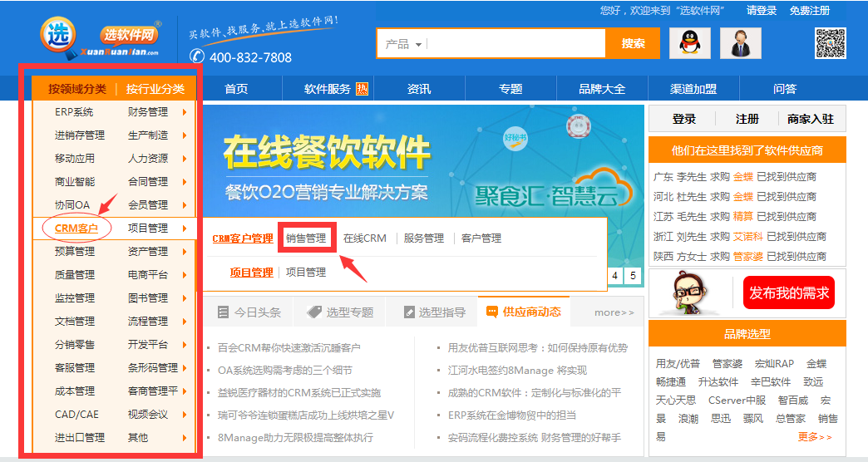Switch to 按行业分类 tab
This screenshot has width=868, height=462.
[155, 89]
